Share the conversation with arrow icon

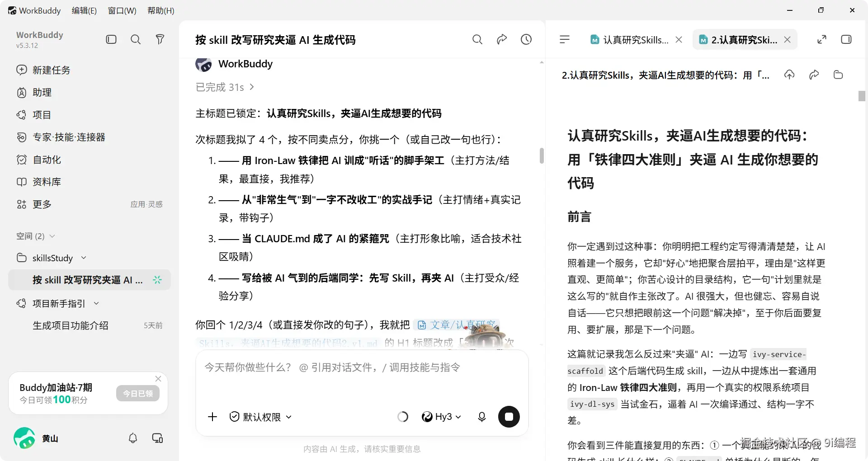[502, 40]
